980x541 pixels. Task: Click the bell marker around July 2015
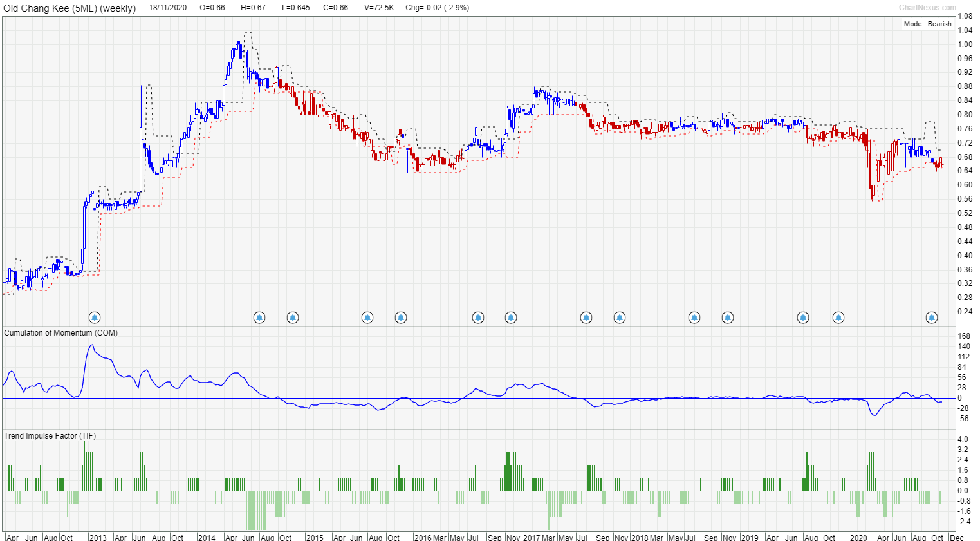click(367, 318)
